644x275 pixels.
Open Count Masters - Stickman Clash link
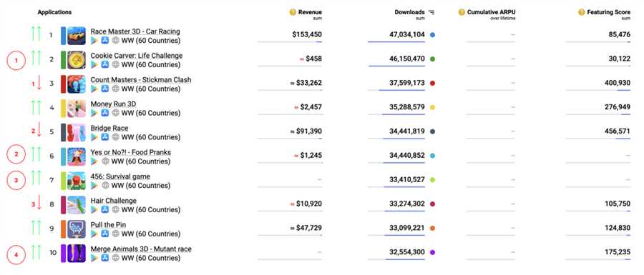tap(141, 79)
